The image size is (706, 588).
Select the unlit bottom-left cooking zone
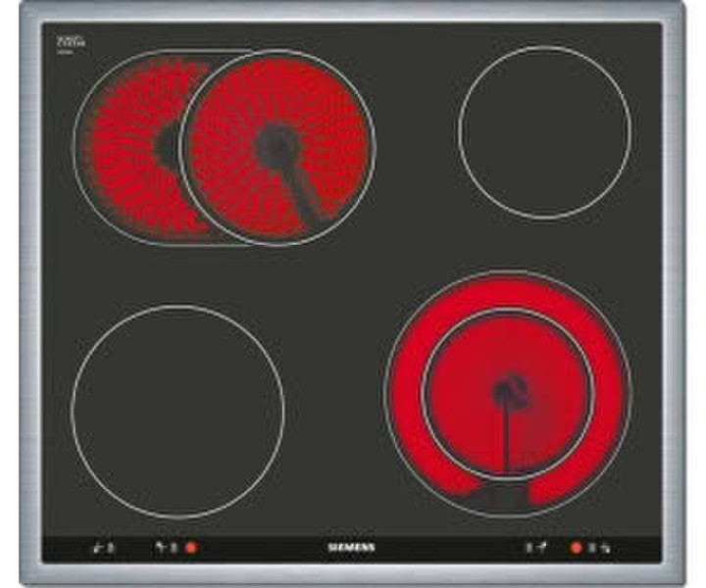click(177, 412)
